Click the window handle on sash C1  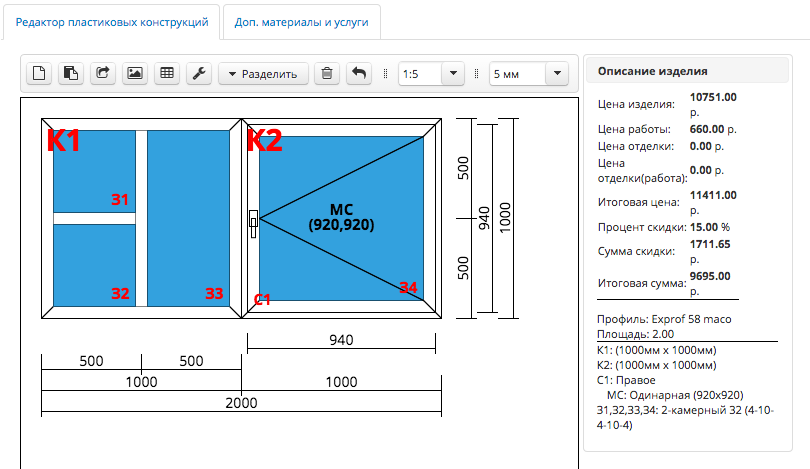[x=254, y=223]
